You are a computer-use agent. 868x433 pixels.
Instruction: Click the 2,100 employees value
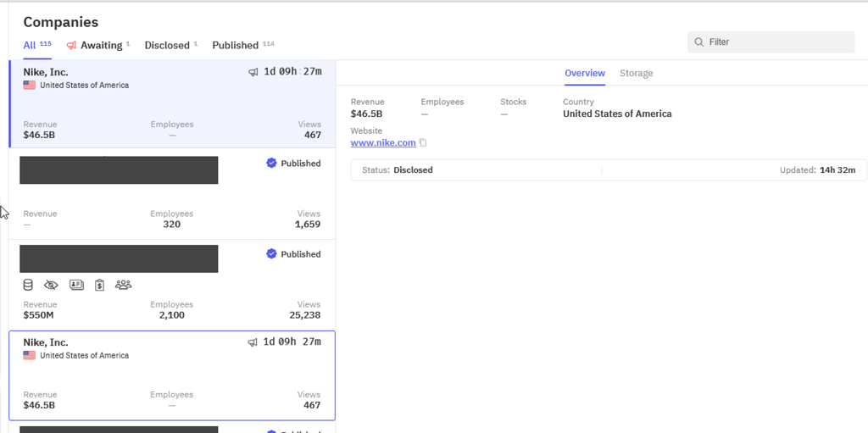[171, 315]
